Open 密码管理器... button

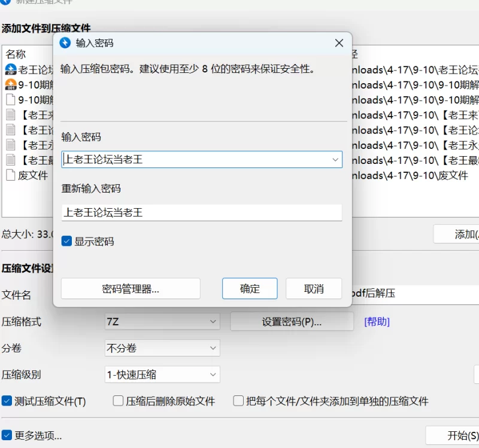131,288
